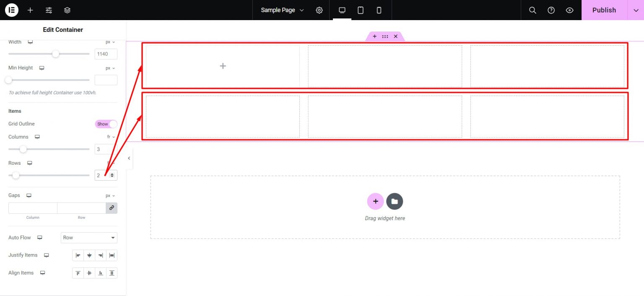Viewport: 644px width, 296px height.
Task: Collapse the editing panel with the arrow
Action: point(129,158)
